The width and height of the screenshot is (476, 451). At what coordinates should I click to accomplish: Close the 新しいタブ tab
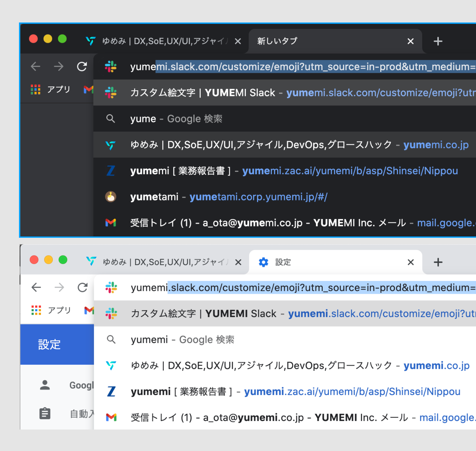410,41
